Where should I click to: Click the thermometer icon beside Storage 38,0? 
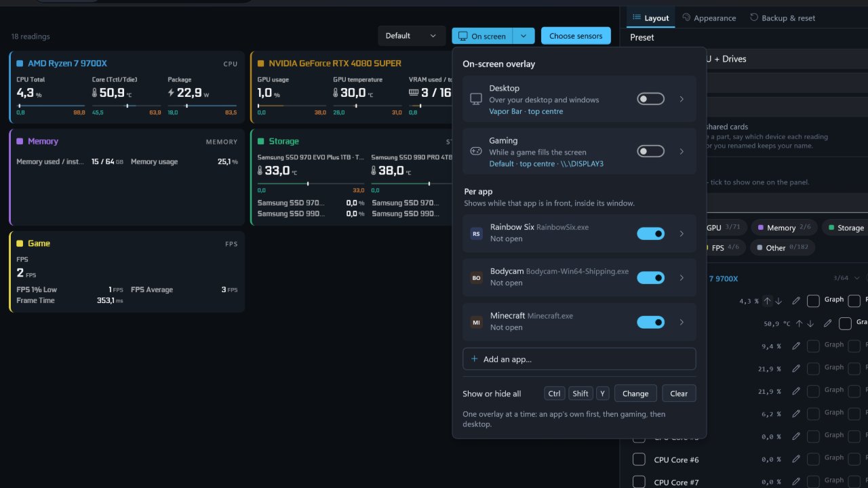[x=375, y=171]
